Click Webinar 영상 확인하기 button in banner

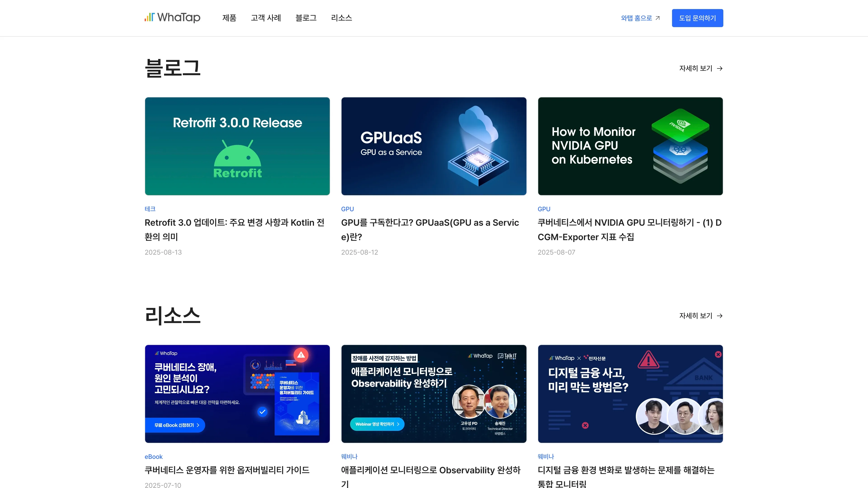377,424
